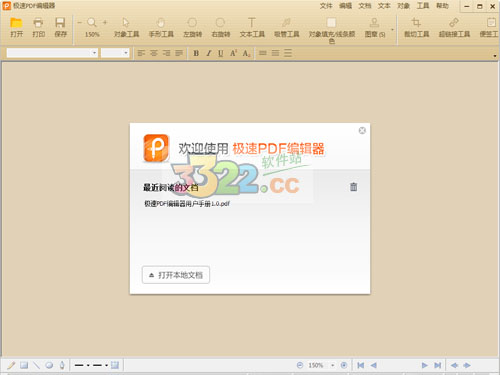Open the 帮助 menu
This screenshot has width=500, height=375.
[442, 6]
